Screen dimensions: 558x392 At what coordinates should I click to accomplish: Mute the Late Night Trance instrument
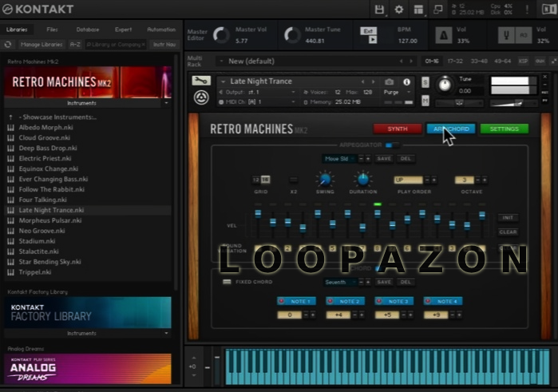click(x=425, y=101)
